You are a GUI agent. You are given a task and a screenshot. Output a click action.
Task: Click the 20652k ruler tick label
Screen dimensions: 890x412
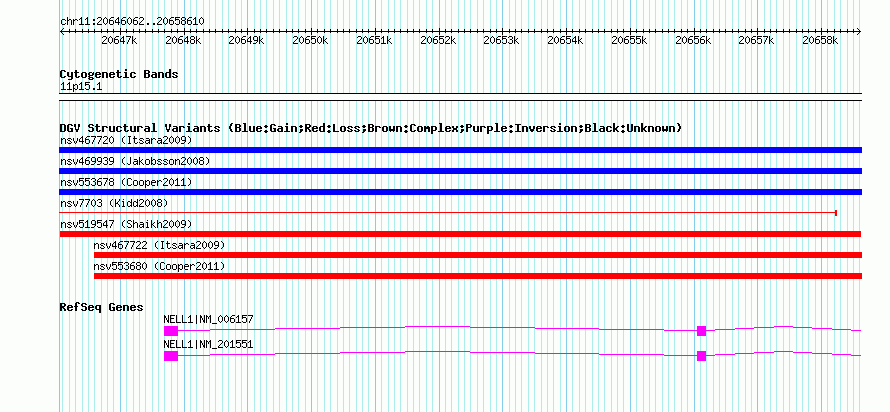[438, 41]
